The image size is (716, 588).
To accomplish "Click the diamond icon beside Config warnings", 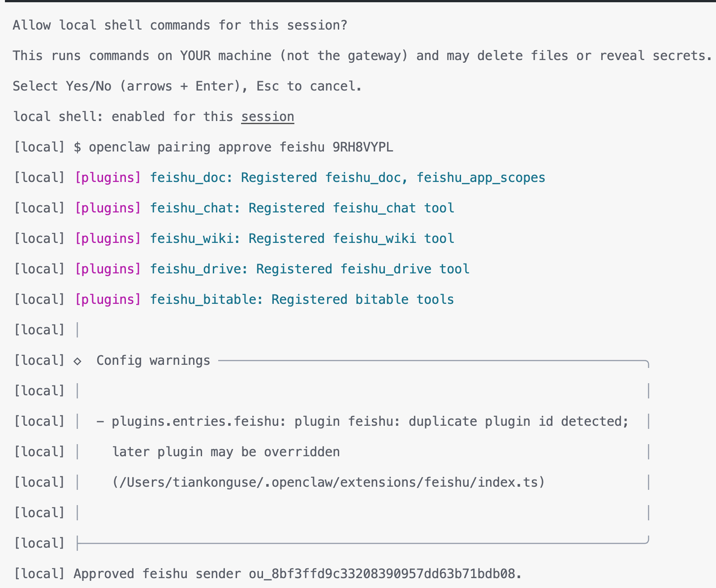I will (x=78, y=361).
